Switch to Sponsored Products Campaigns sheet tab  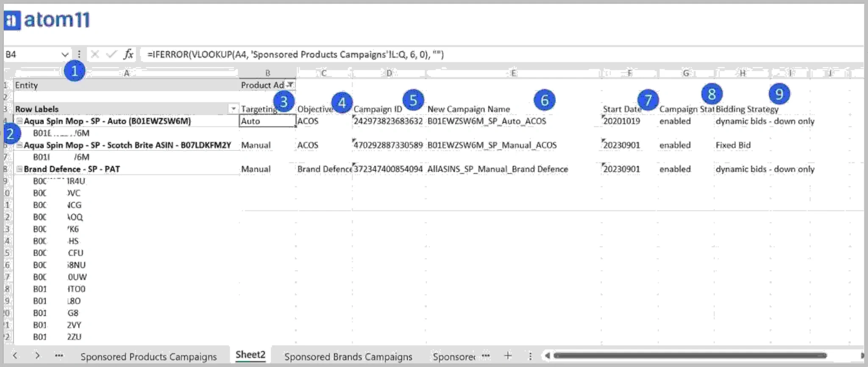tap(149, 356)
